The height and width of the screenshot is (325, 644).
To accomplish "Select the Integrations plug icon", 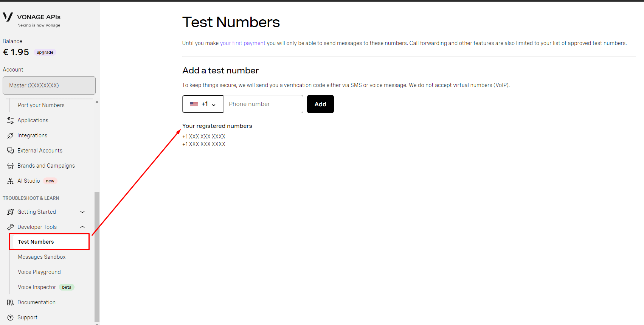I will click(10, 135).
